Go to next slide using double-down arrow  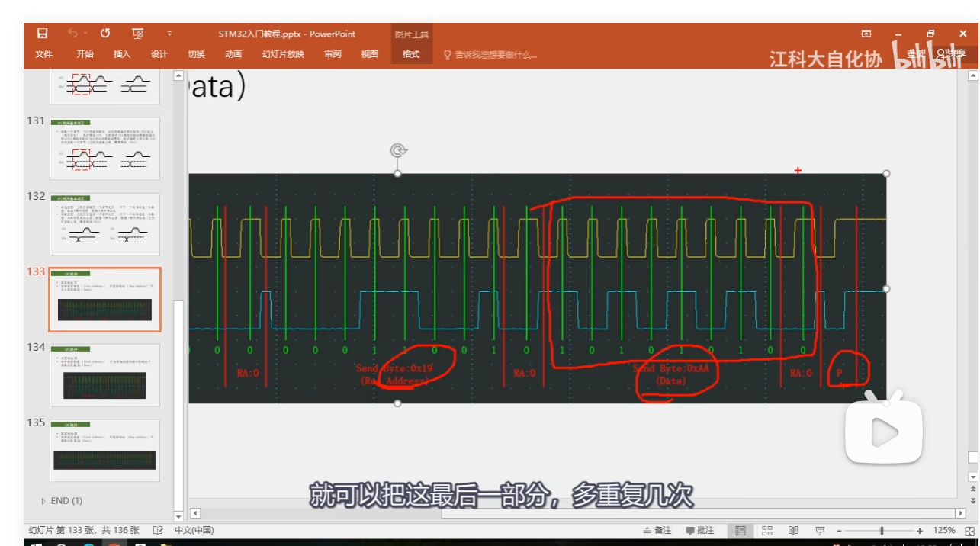pyautogui.click(x=972, y=500)
